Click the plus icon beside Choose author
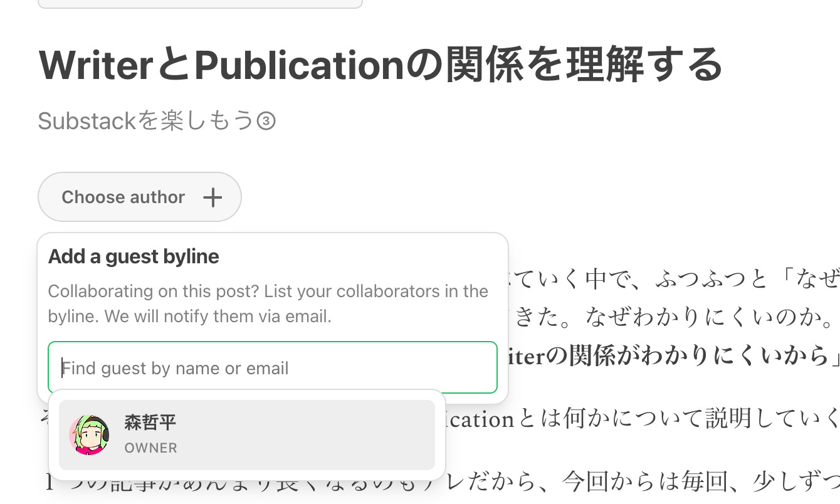This screenshot has width=840, height=504. (x=213, y=197)
